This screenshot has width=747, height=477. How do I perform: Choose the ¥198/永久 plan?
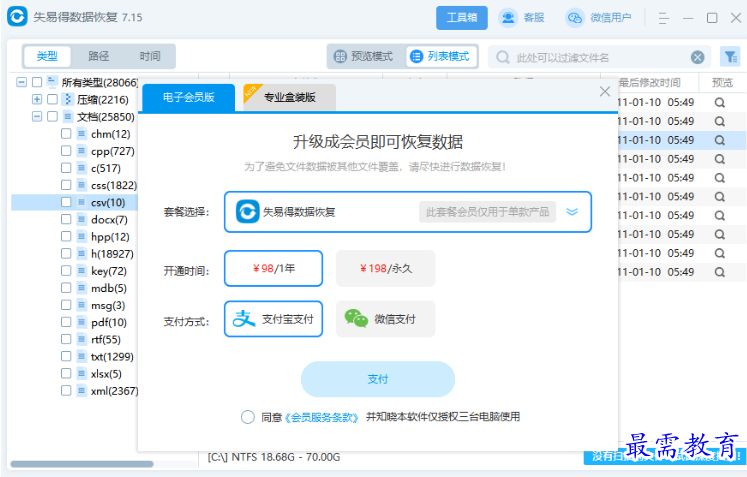tap(385, 268)
